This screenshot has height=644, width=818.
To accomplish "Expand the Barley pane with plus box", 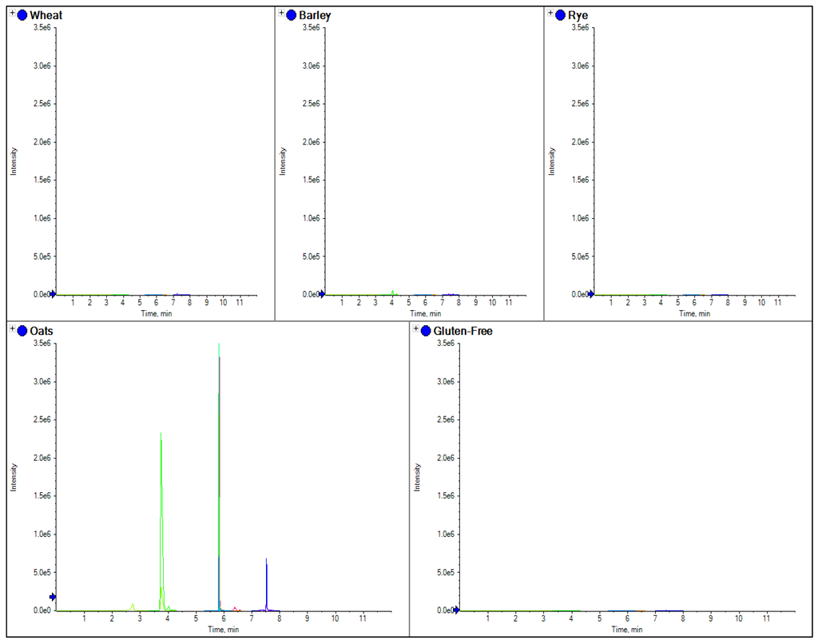I will point(282,14).
